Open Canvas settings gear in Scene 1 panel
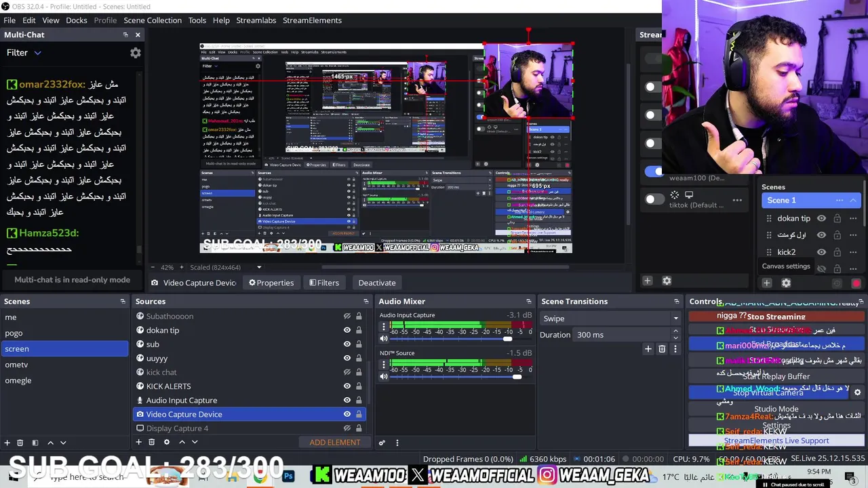The image size is (868, 488). point(786,283)
